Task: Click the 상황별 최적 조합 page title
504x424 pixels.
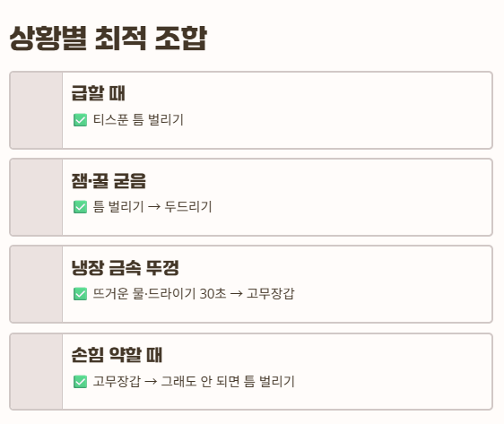Action: (108, 39)
